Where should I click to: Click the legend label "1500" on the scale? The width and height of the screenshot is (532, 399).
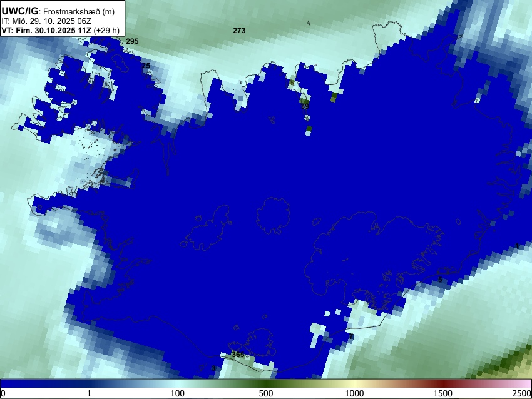pyautogui.click(x=443, y=393)
